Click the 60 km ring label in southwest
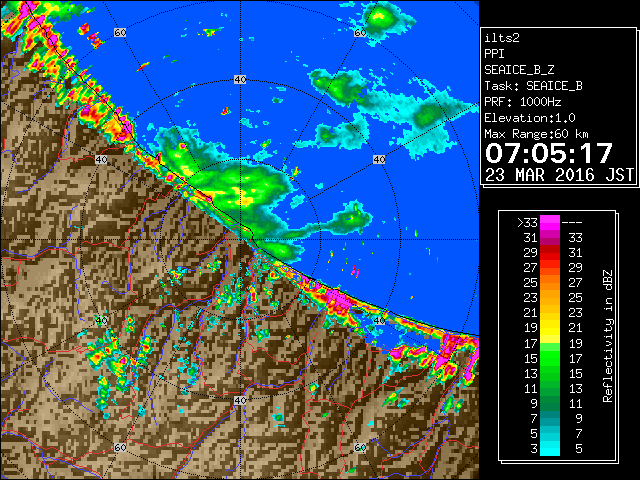The image size is (640, 480). (120, 447)
